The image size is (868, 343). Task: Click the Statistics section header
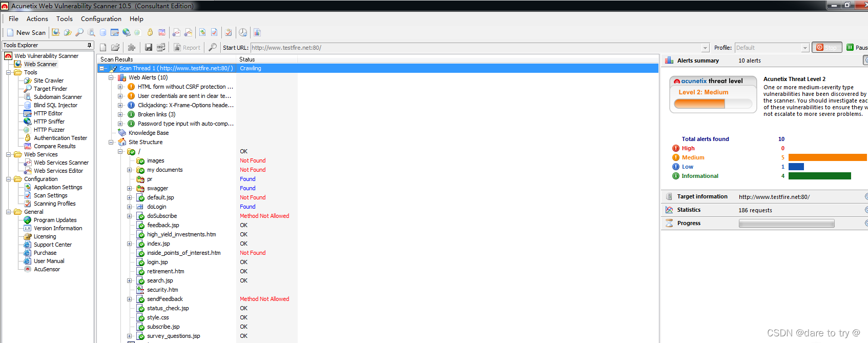[689, 210]
